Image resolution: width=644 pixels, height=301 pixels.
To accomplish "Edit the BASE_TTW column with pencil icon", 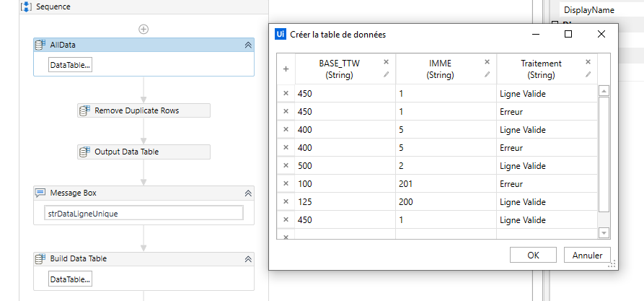I will (x=386, y=74).
